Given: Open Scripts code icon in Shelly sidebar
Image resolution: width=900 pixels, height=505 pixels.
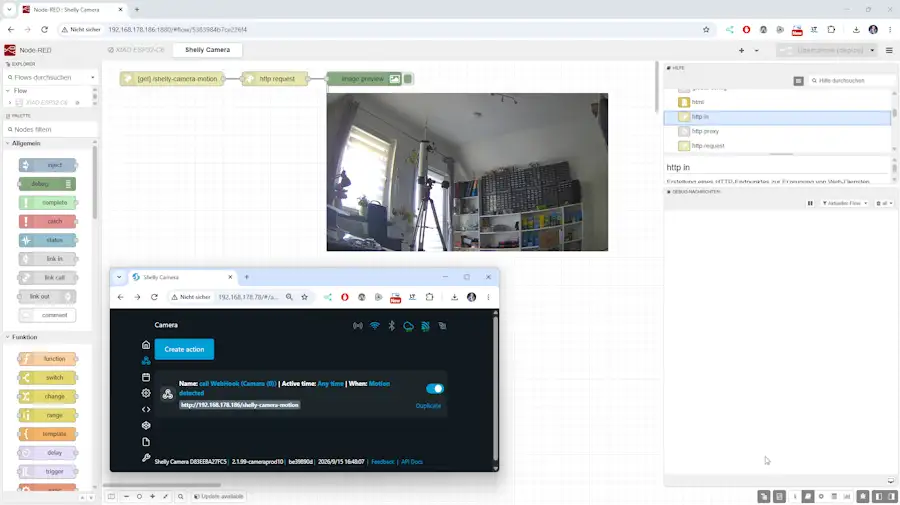Looking at the screenshot, I should (146, 409).
